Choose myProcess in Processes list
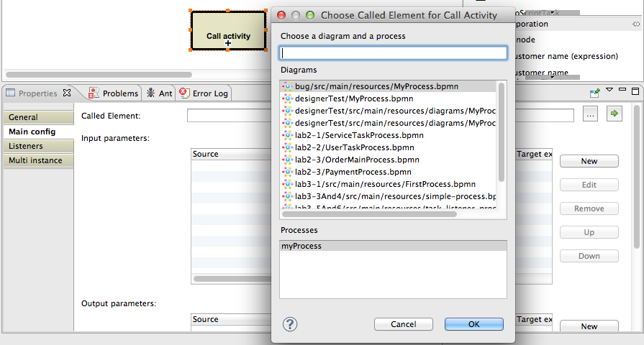This screenshot has height=345, width=644. pos(301,246)
